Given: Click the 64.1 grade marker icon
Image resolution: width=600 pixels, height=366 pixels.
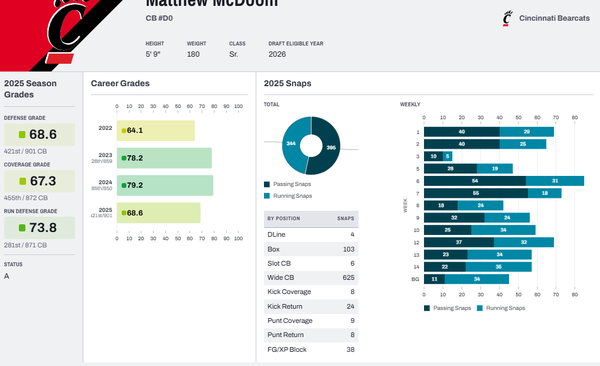Looking at the screenshot, I should pos(124,131).
